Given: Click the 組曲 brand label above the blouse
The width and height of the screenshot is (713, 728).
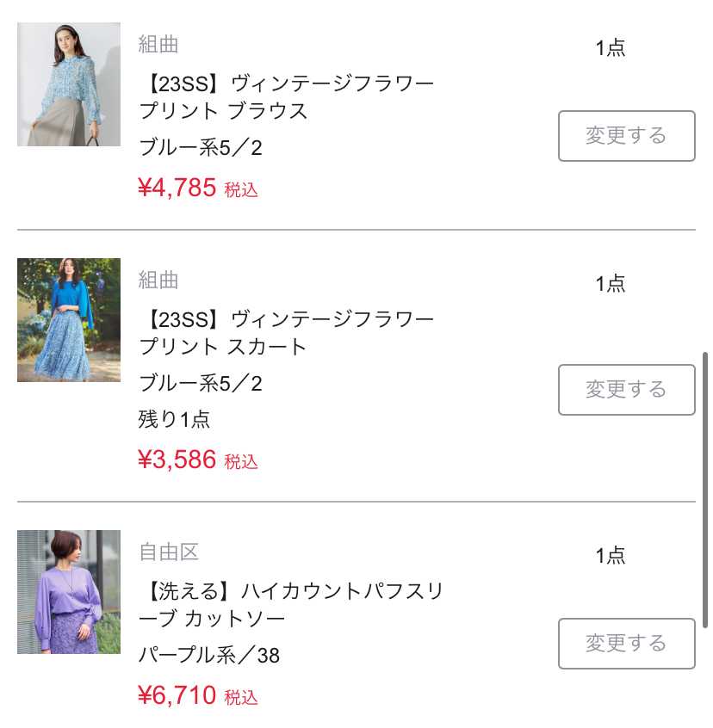Looking at the screenshot, I should point(158,44).
